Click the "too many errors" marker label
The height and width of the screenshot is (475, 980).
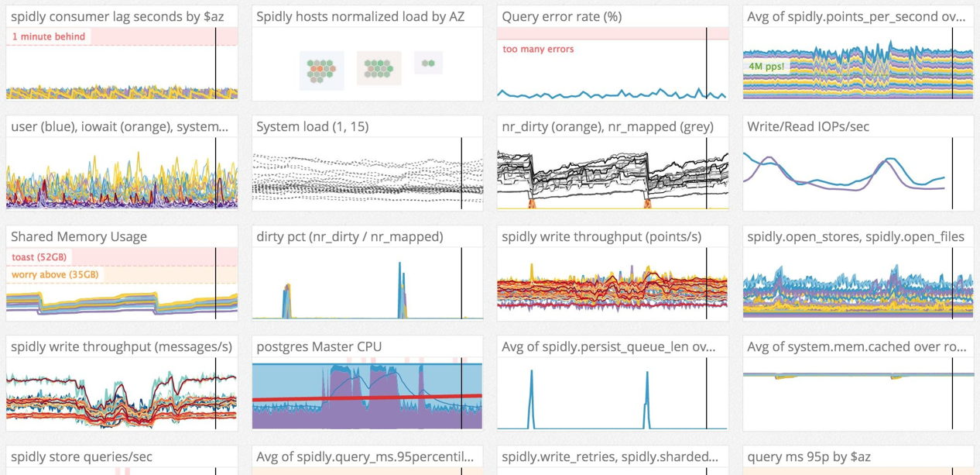click(538, 49)
